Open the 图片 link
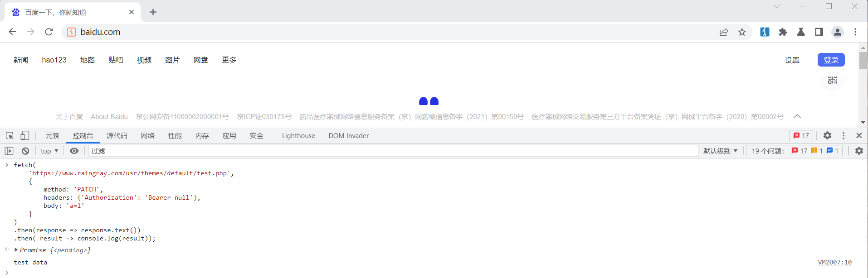The image size is (868, 278). pos(172,60)
